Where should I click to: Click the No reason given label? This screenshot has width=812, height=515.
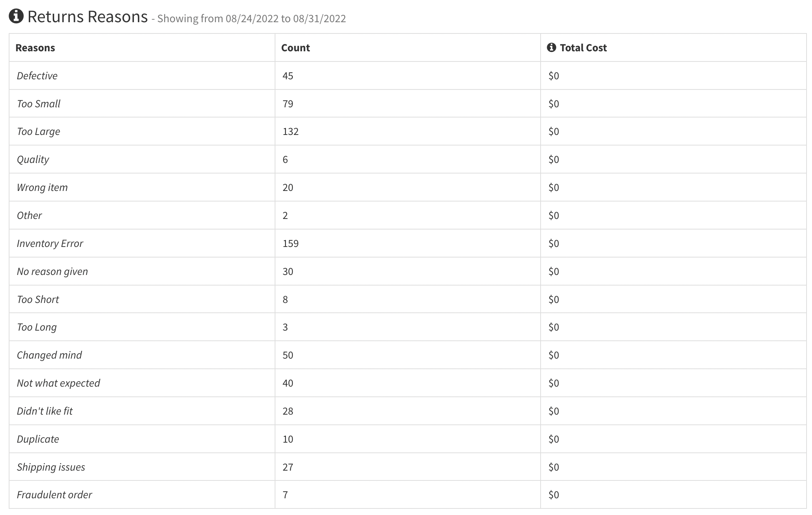pyautogui.click(x=52, y=271)
